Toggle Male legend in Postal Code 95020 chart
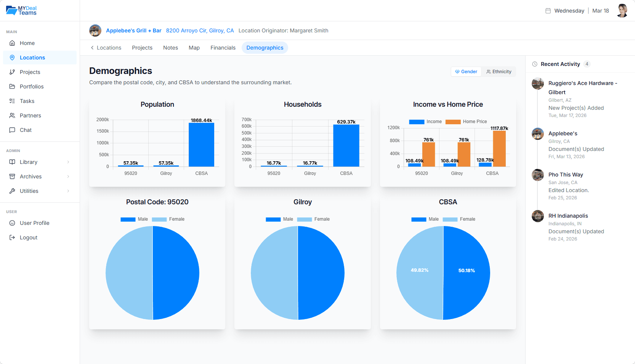Viewport: 635px width, 364px height. click(x=134, y=219)
